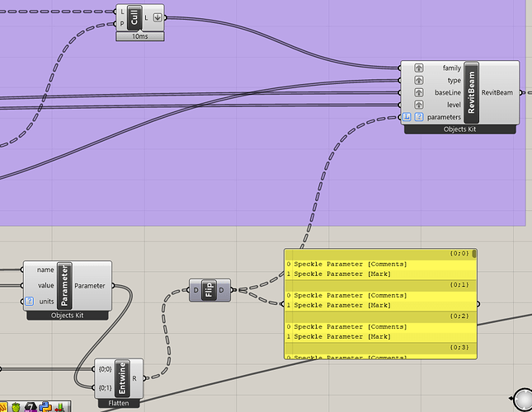The width and height of the screenshot is (532, 412).
Task: Click the level input label
Action: click(x=454, y=105)
